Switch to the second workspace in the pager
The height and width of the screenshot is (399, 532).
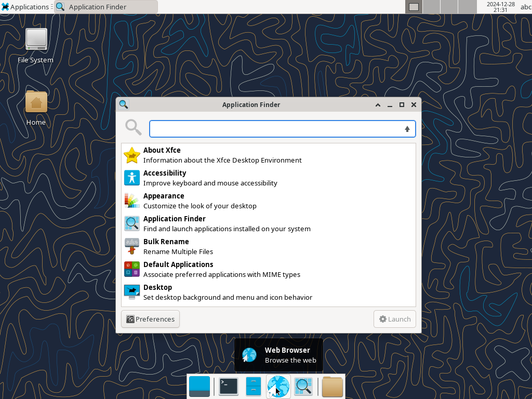(x=431, y=7)
